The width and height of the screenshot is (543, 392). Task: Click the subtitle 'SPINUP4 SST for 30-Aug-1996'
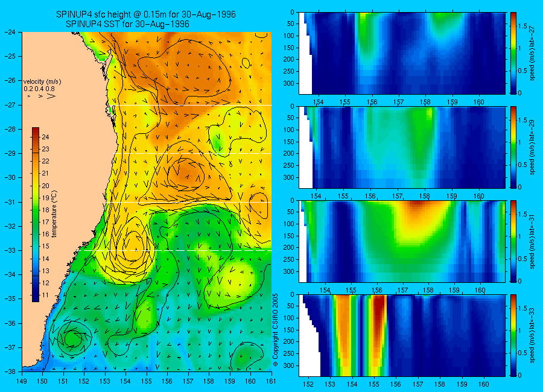[x=127, y=24]
